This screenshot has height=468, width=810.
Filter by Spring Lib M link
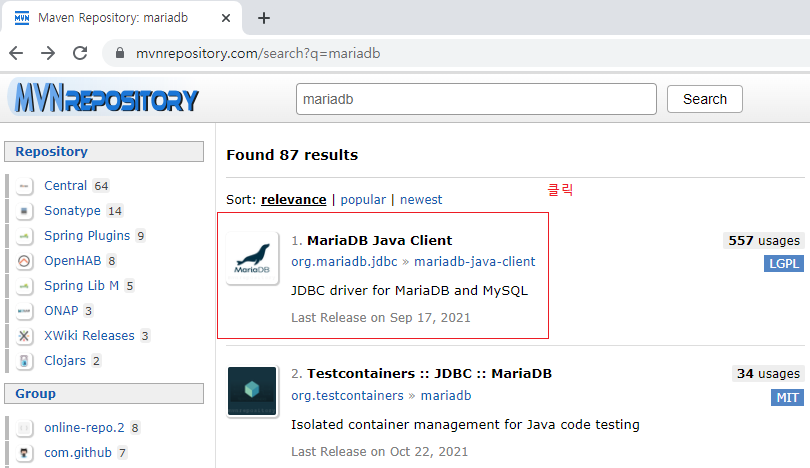[x=82, y=285]
